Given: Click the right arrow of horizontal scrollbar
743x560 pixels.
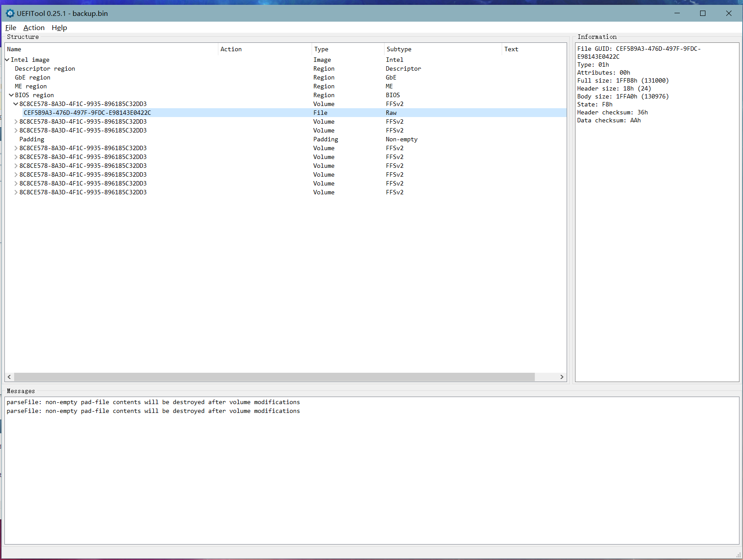Looking at the screenshot, I should pyautogui.click(x=562, y=377).
